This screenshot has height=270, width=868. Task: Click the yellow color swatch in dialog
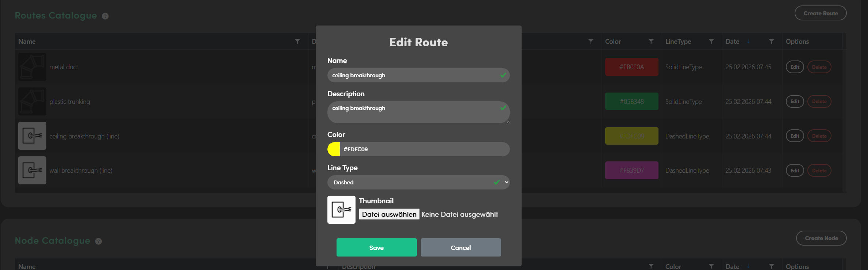pyautogui.click(x=334, y=149)
